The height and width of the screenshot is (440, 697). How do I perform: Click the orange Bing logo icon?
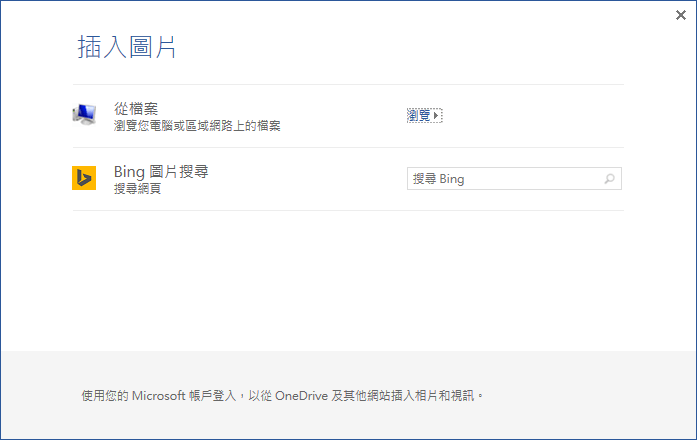pyautogui.click(x=84, y=178)
